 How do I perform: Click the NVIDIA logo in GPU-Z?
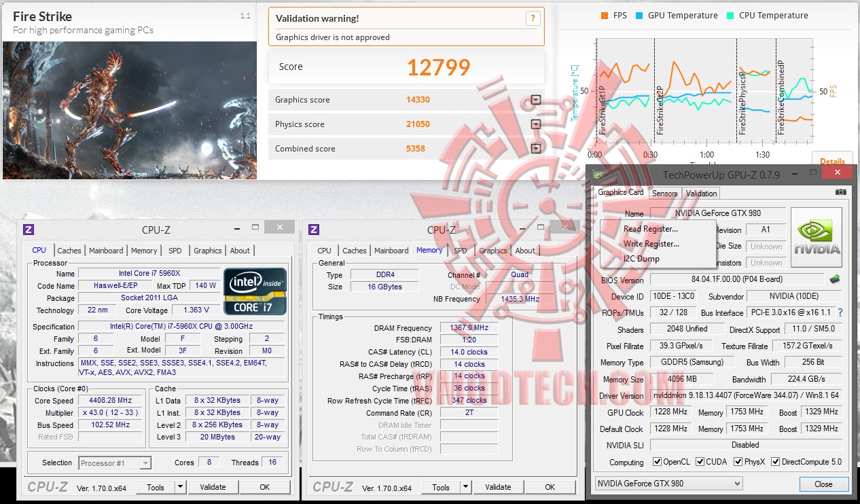[816, 237]
